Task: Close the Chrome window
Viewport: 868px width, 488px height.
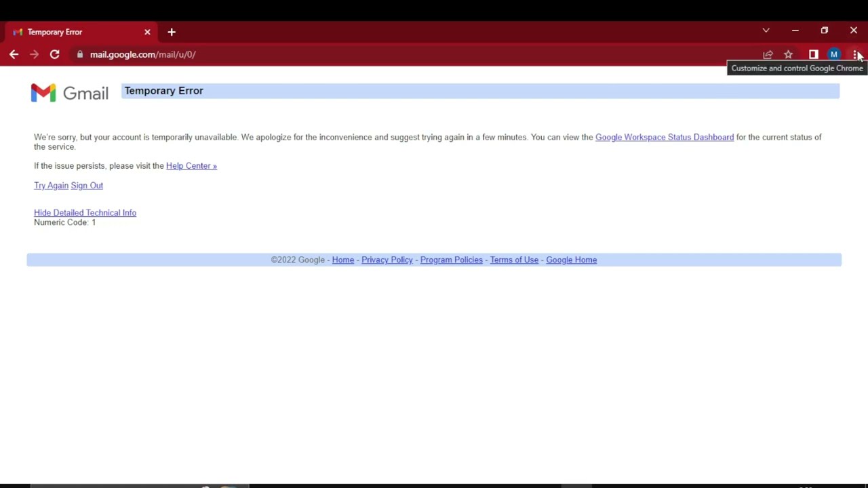Action: pos(854,30)
